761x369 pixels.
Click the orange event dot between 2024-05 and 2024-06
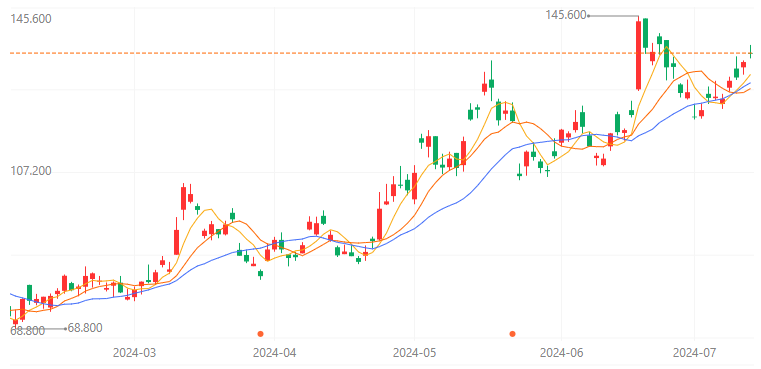[513, 334]
